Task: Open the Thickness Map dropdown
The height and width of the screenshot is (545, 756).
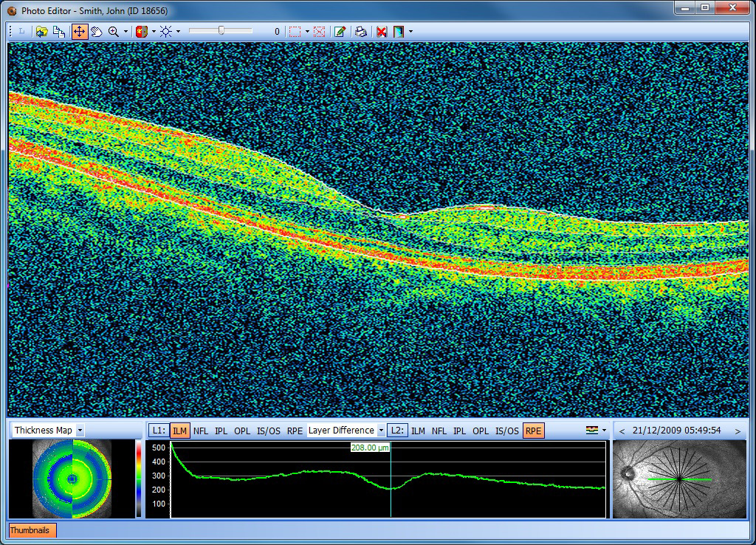Action: 80,431
